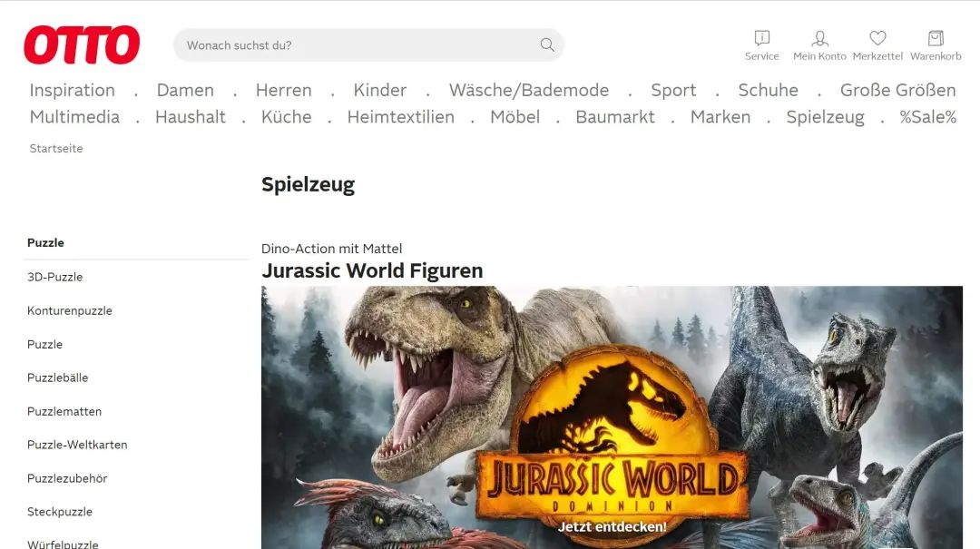Image resolution: width=980 pixels, height=549 pixels.
Task: Open the Inspiration menu
Action: pyautogui.click(x=73, y=90)
